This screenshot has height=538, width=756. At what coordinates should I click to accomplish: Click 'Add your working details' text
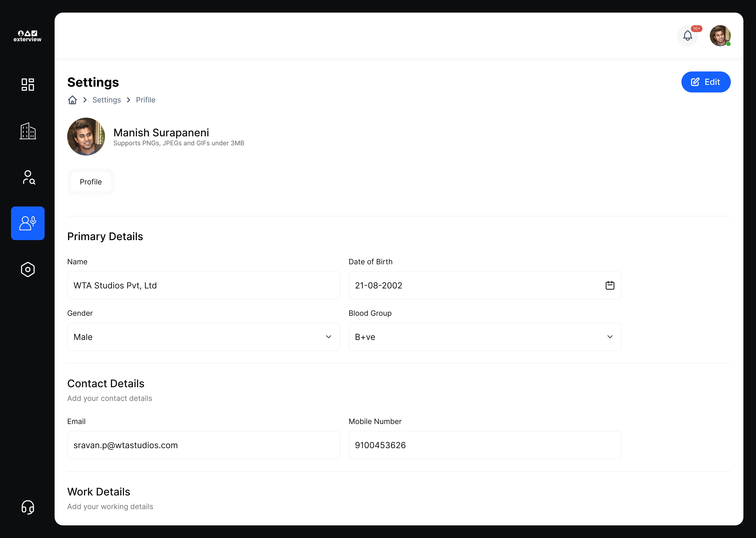pos(110,507)
